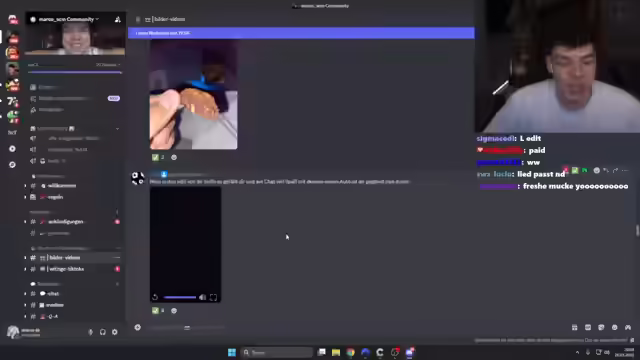Image resolution: width=640 pixels, height=360 pixels.
Task: Open the marco_scn Community server dropdown
Action: (x=69, y=19)
